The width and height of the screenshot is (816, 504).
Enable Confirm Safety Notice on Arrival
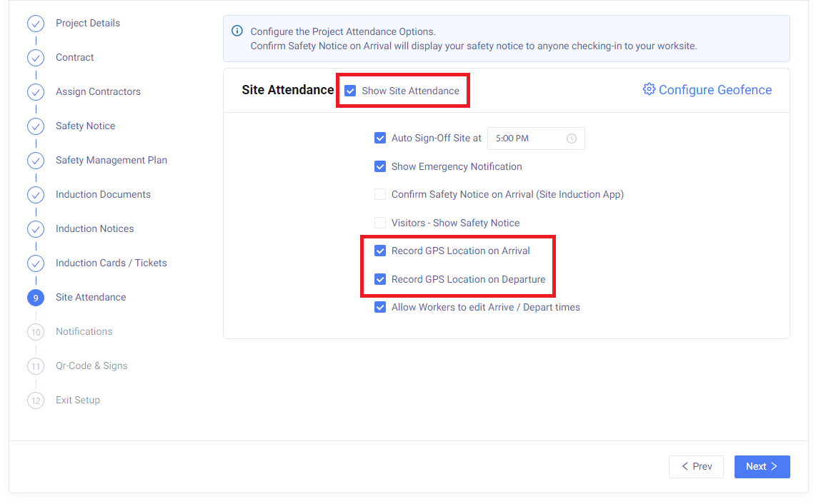pyautogui.click(x=380, y=194)
